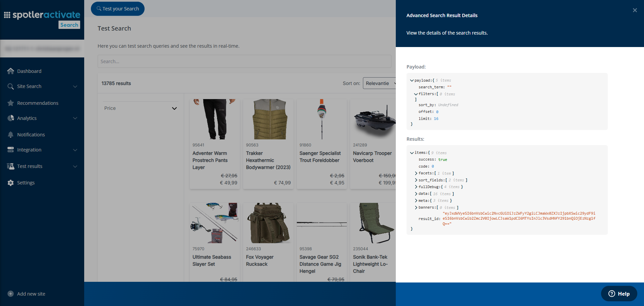Viewport: 644px width, 306px height.
Task: Click the Help question mark button
Action: 619,294
